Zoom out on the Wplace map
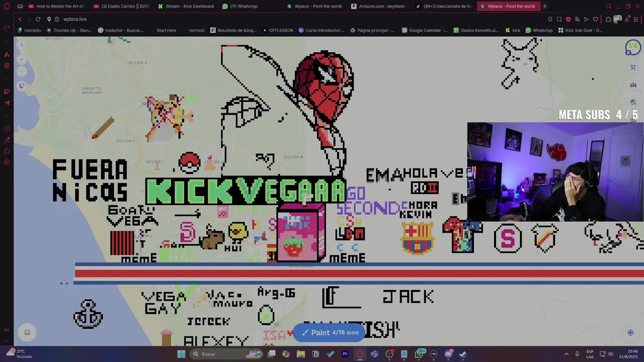Viewport: 644px width, 362px height. 22,71
